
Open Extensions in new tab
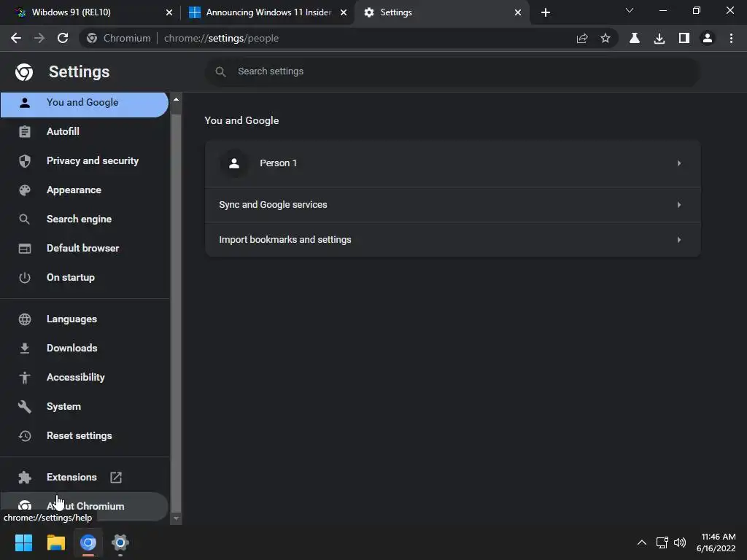(x=85, y=477)
